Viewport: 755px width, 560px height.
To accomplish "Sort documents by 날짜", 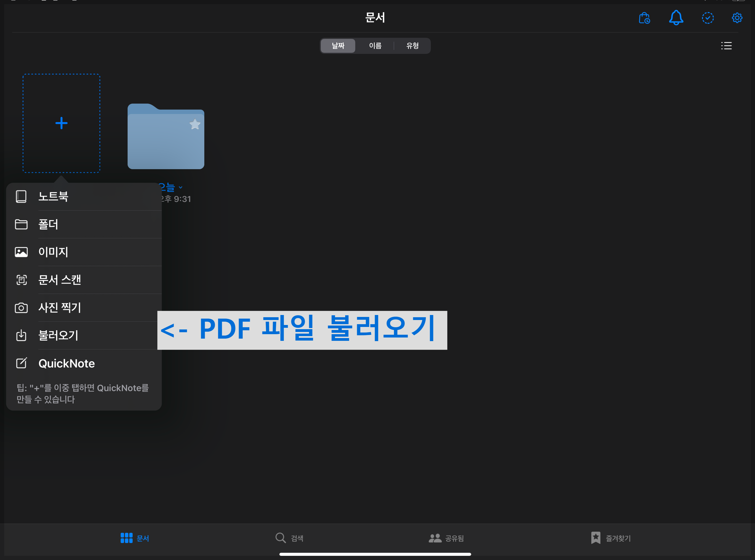I will tap(338, 46).
